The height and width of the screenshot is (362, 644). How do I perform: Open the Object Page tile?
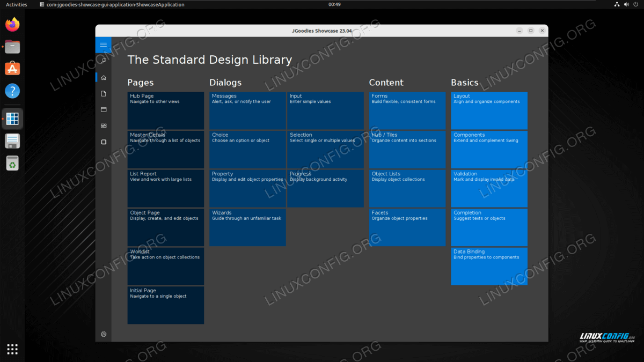pyautogui.click(x=166, y=227)
